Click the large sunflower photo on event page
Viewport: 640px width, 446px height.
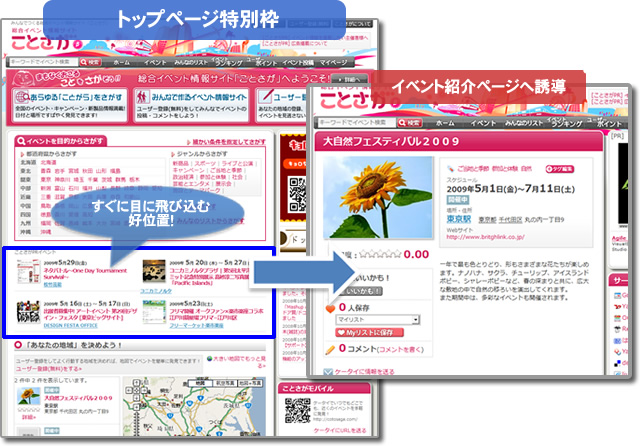tap(378, 197)
